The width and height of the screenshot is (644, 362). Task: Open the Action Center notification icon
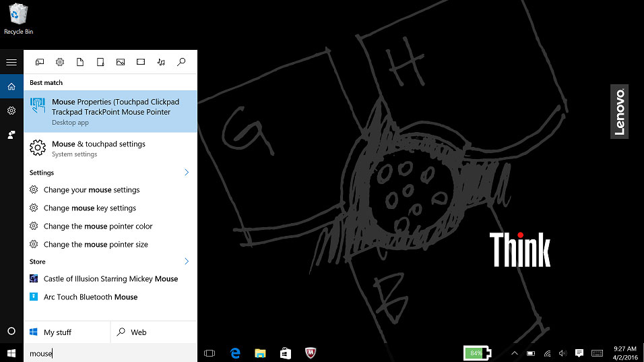tap(579, 353)
